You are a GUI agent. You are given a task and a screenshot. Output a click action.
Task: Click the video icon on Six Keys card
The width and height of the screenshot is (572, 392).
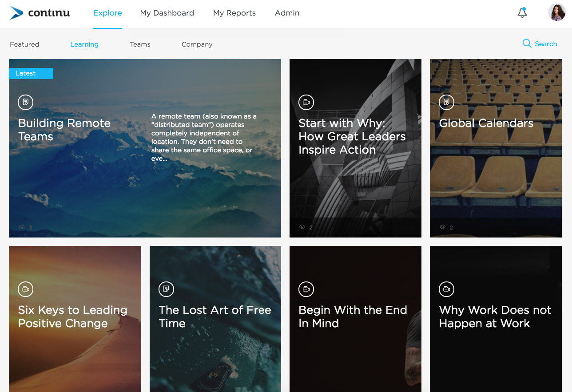pyautogui.click(x=26, y=289)
